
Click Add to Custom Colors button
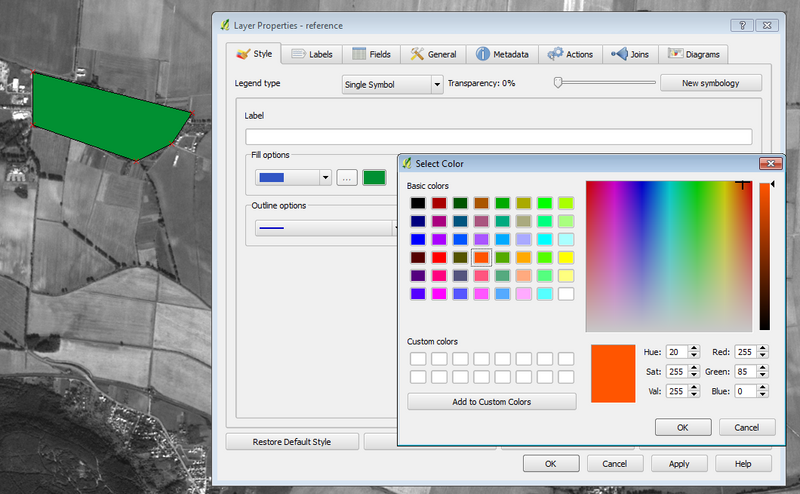492,402
